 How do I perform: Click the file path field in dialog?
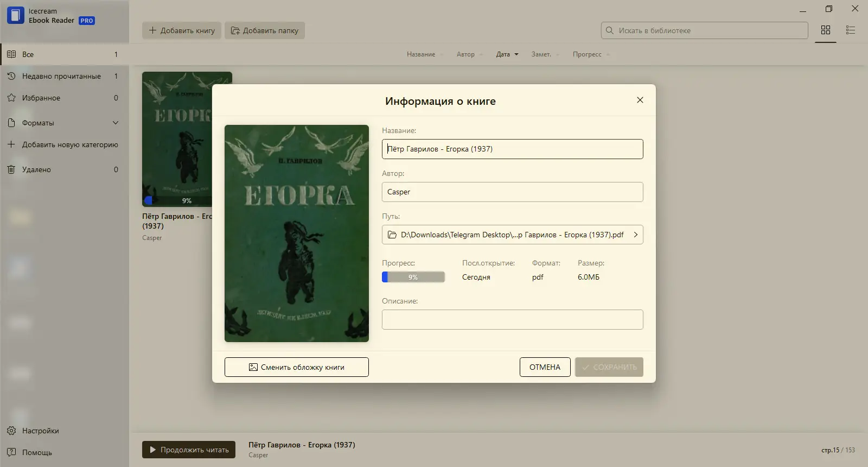pos(513,235)
